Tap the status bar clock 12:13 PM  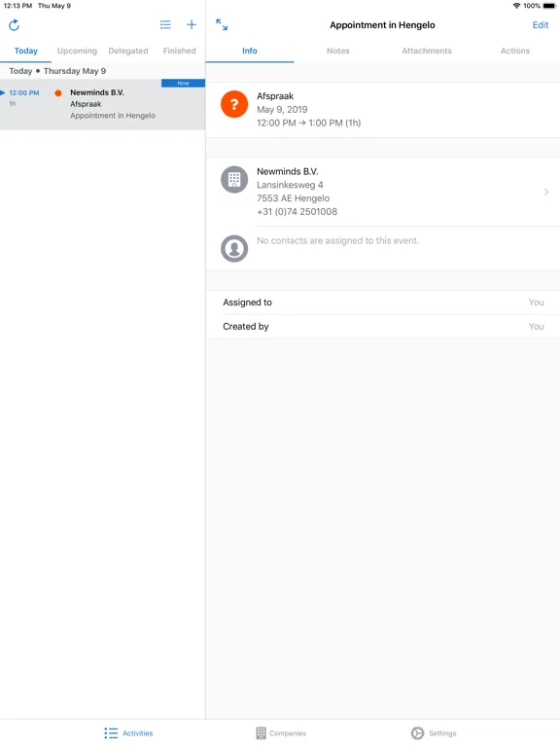[17, 6]
